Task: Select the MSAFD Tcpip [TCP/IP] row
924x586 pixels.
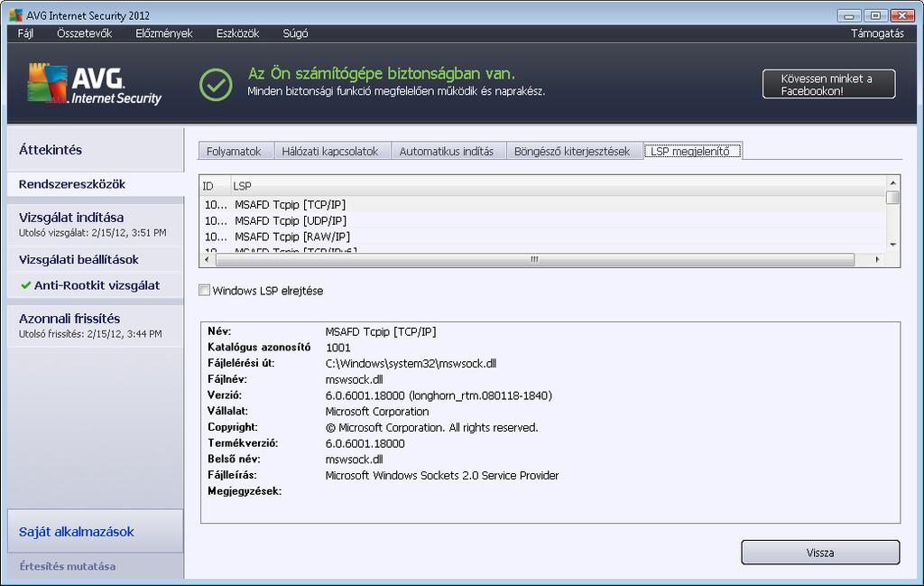Action: point(542,205)
